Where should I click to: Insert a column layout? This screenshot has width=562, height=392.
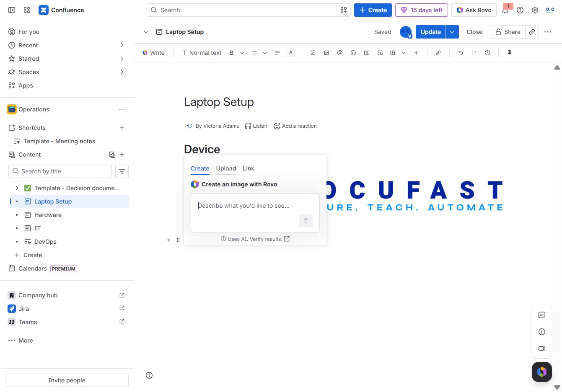pyautogui.click(x=367, y=53)
